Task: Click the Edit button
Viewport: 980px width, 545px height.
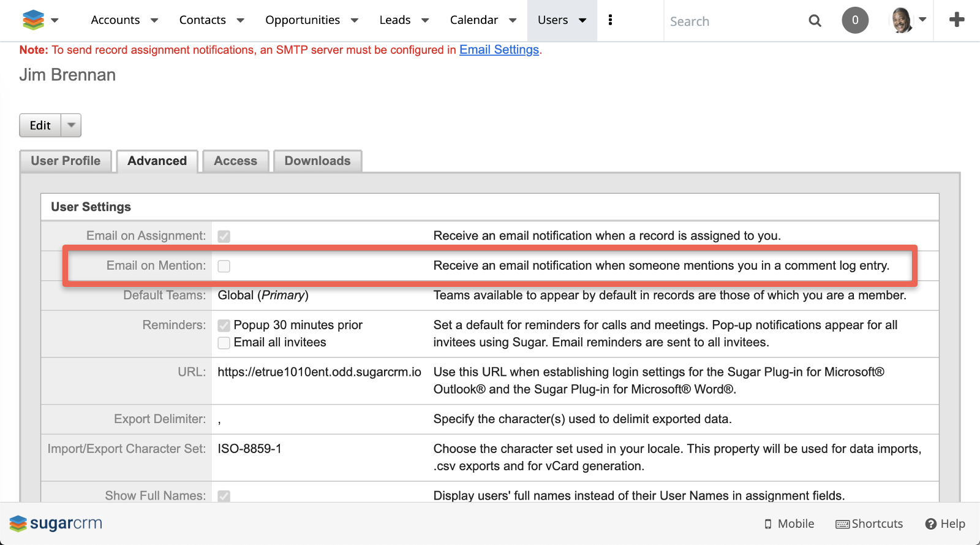Action: [40, 125]
